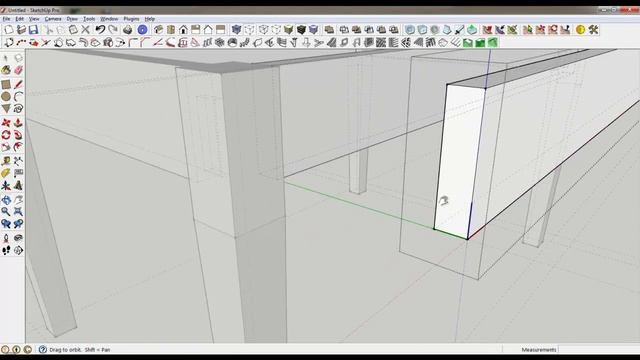Select the Scale tool
The image size is (640, 360).
click(x=6, y=147)
